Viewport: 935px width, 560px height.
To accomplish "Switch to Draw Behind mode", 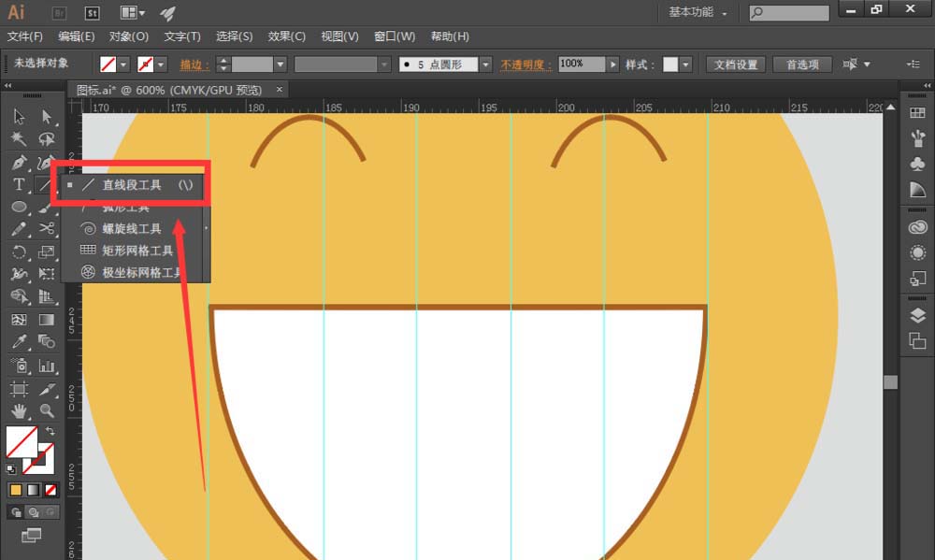I will (x=34, y=511).
